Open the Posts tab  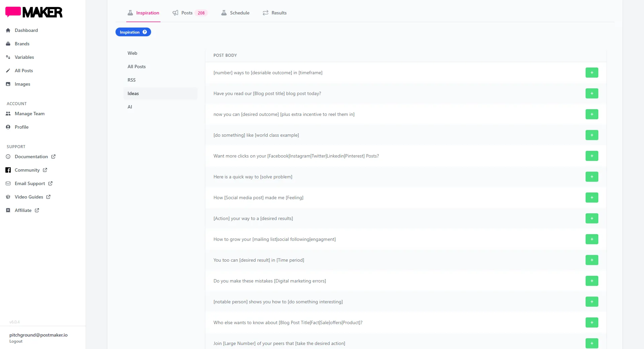pyautogui.click(x=190, y=13)
